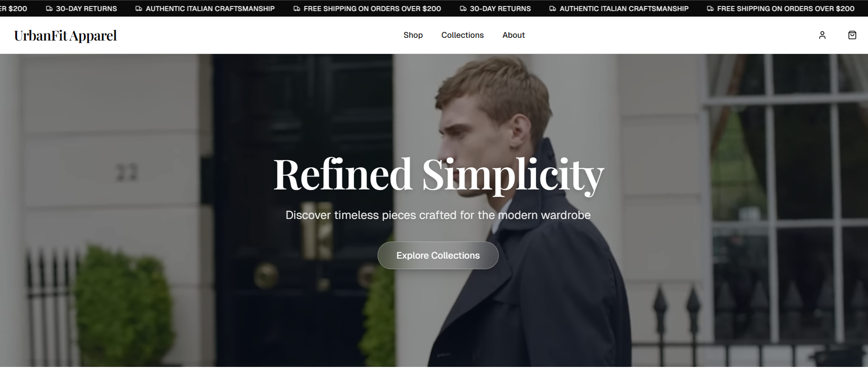This screenshot has width=868, height=390.
Task: Click truck icon beside rightmost 30-Day Returns
Action: coord(463,9)
